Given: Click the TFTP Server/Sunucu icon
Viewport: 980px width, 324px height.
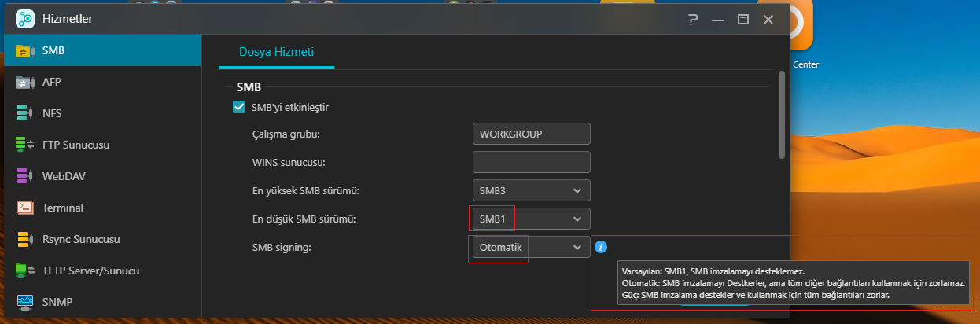Looking at the screenshot, I should (24, 271).
